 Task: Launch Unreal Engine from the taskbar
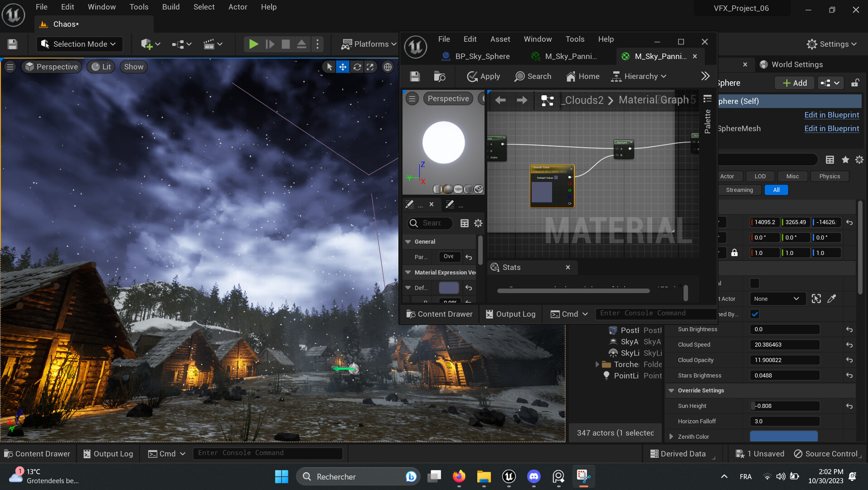(509, 476)
